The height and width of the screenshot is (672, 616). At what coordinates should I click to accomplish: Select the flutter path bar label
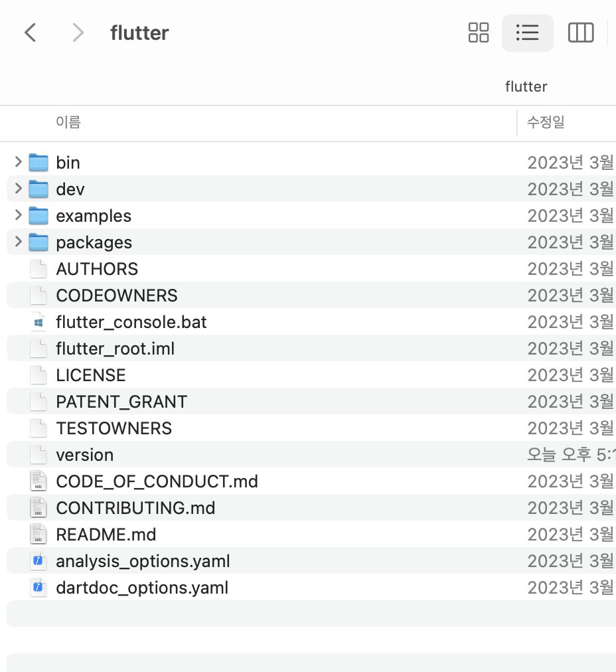click(526, 86)
